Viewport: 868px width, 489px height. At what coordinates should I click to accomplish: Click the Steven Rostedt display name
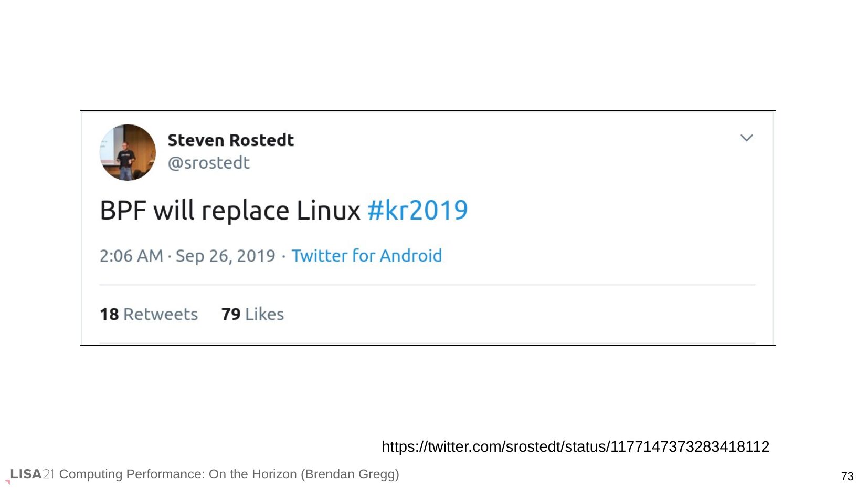(230, 140)
